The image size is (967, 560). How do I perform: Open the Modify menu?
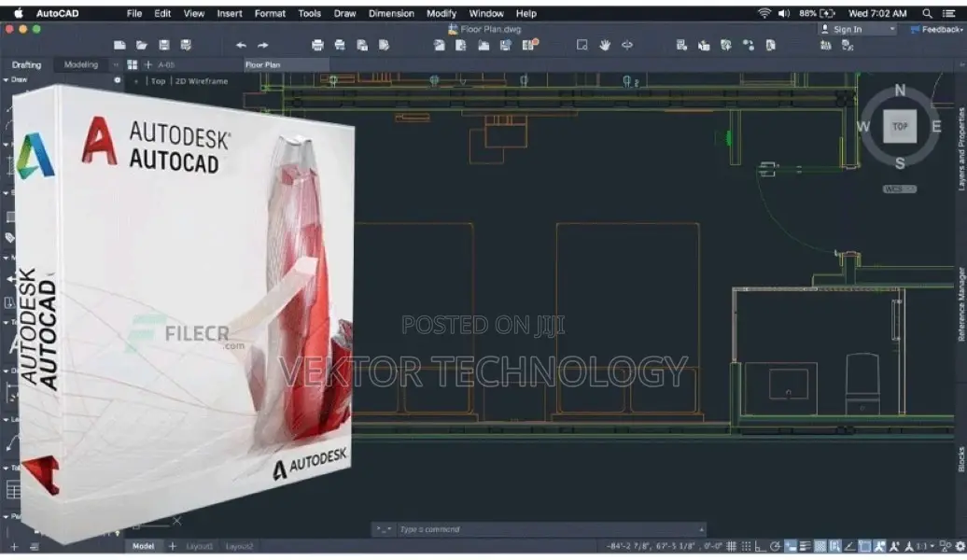tap(441, 13)
